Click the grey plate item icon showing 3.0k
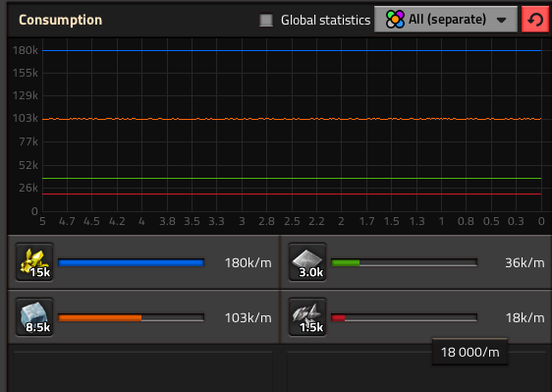 coord(307,262)
